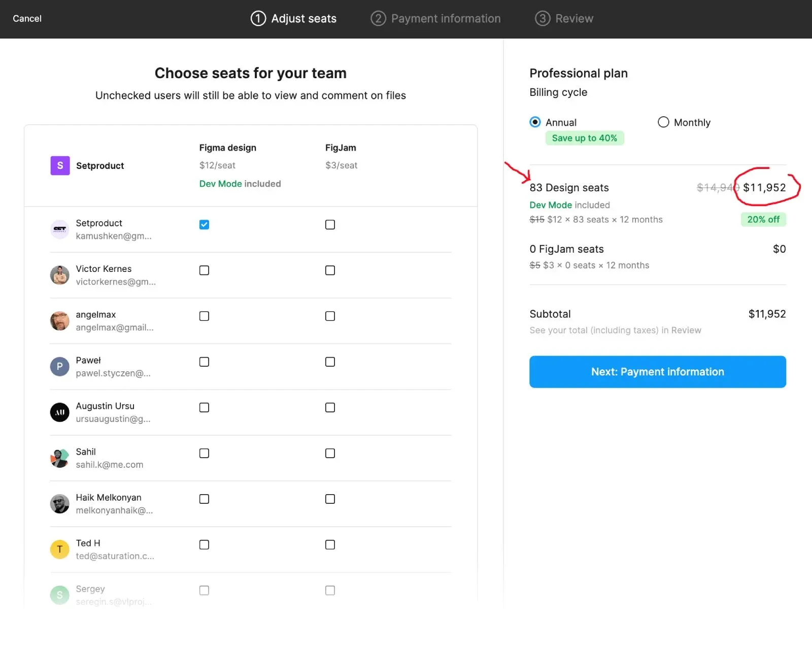Image resolution: width=812 pixels, height=657 pixels.
Task: Check FigJam seat for Victor Kernes
Action: click(x=330, y=270)
